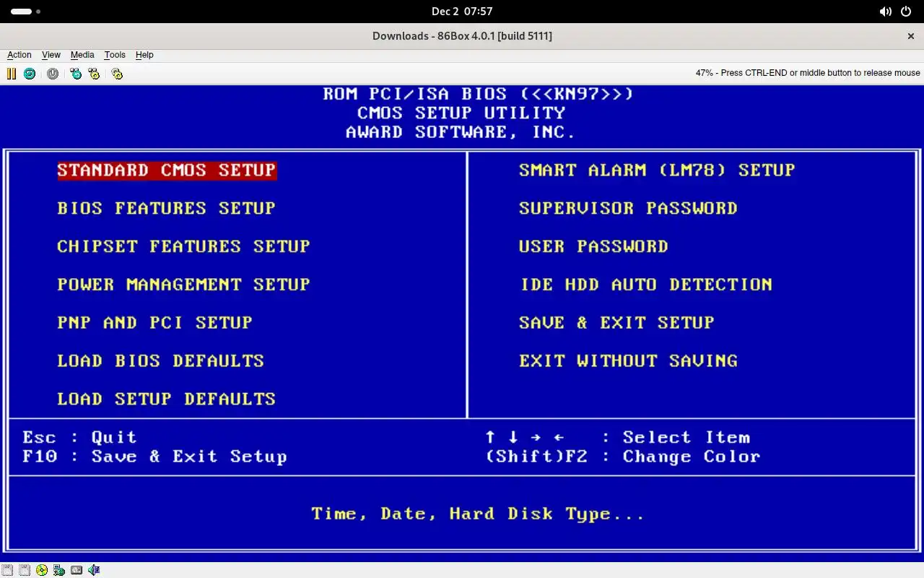Open the View menu

point(51,55)
